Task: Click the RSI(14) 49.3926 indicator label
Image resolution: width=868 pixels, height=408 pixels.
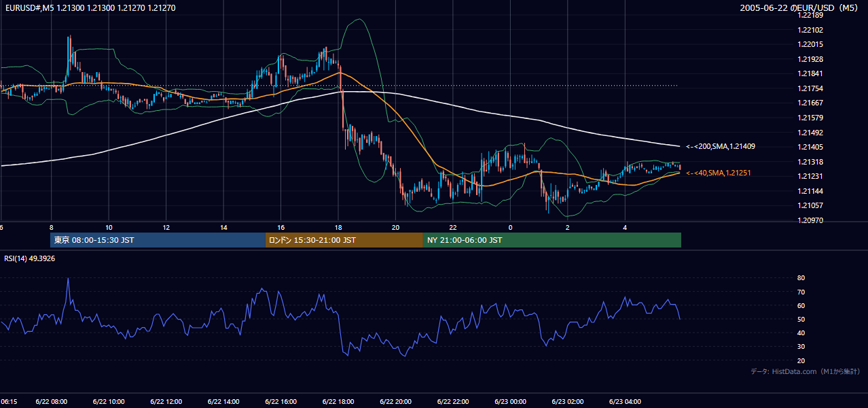Action: (30, 258)
